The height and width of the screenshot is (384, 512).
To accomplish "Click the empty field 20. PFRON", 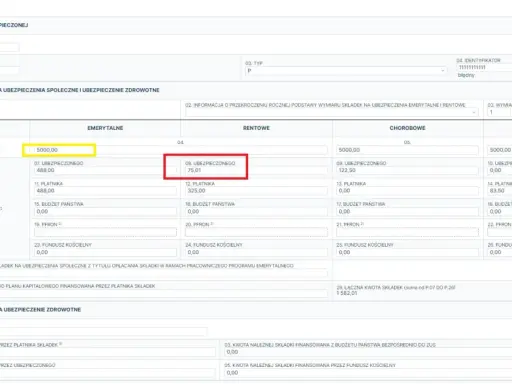I will 256,232.
